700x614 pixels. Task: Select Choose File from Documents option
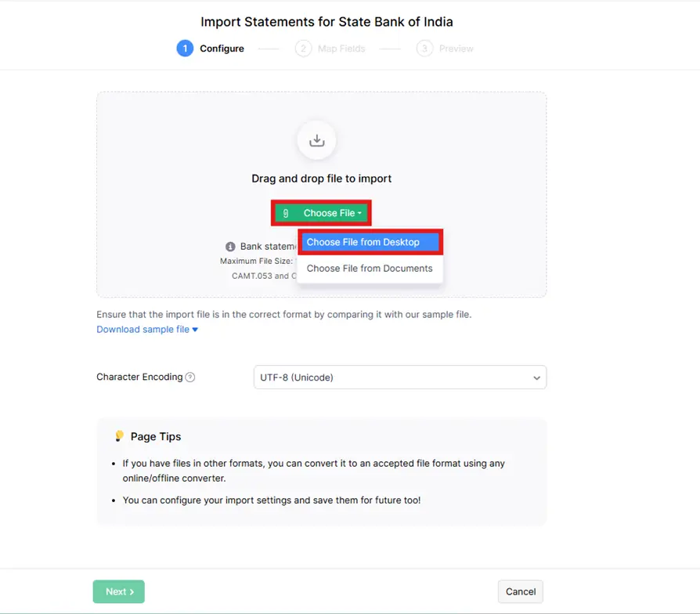(x=370, y=269)
